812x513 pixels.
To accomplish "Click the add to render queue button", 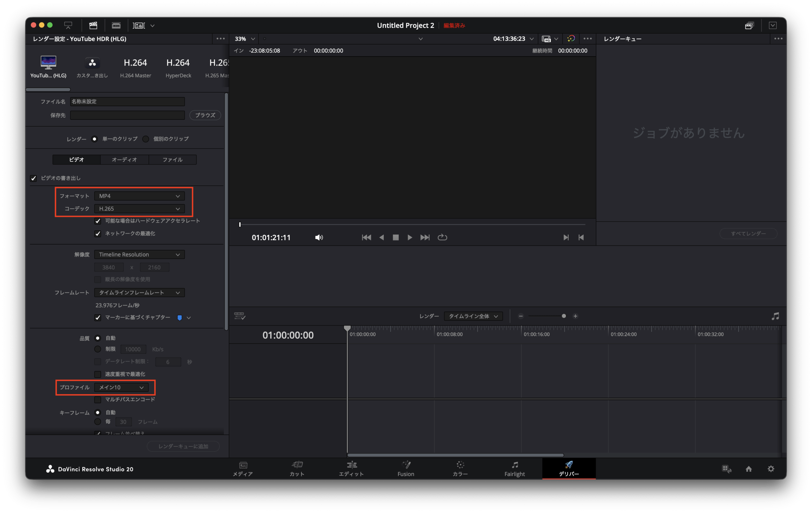I will click(x=183, y=446).
